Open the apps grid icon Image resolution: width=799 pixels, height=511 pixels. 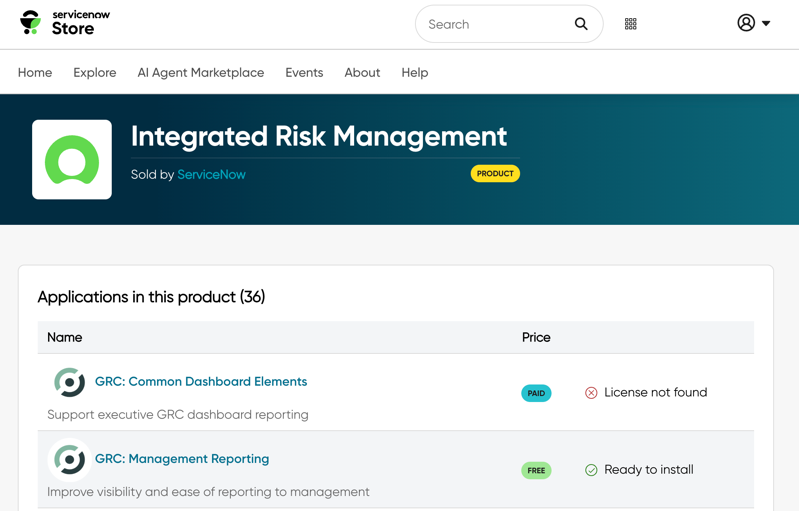click(631, 24)
